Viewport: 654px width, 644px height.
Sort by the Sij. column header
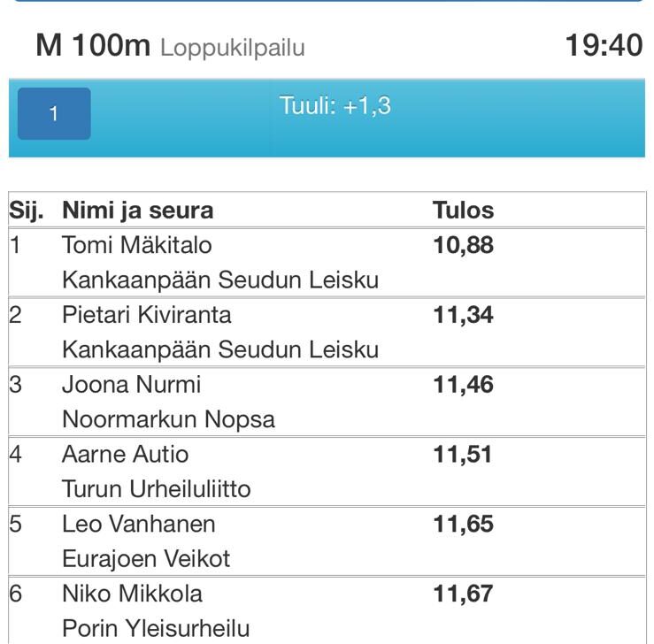(26, 210)
